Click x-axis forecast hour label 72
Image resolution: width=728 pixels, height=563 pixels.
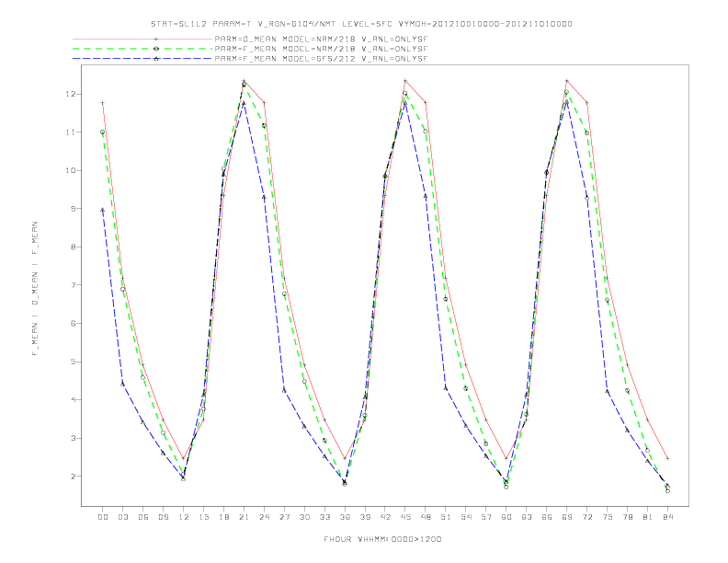click(586, 517)
